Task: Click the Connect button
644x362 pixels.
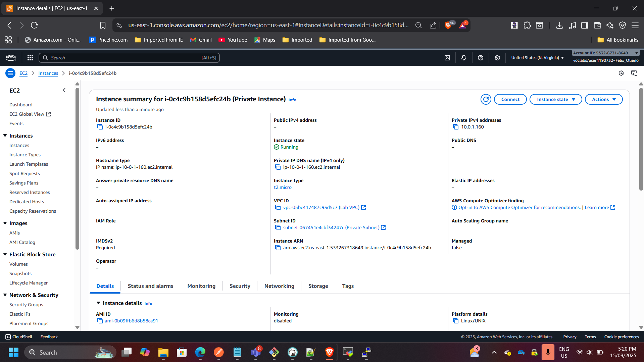Action: (510, 99)
